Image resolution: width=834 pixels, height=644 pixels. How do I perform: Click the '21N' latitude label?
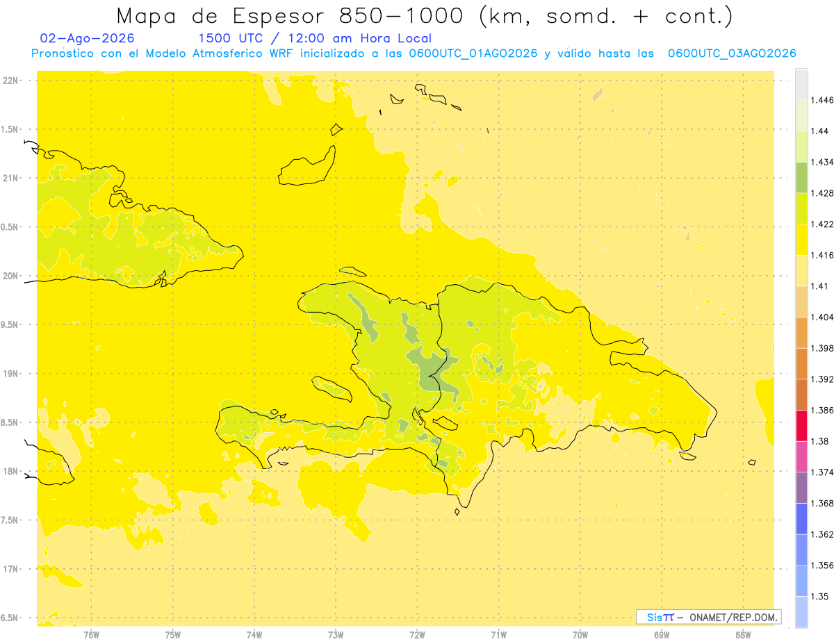click(x=10, y=178)
